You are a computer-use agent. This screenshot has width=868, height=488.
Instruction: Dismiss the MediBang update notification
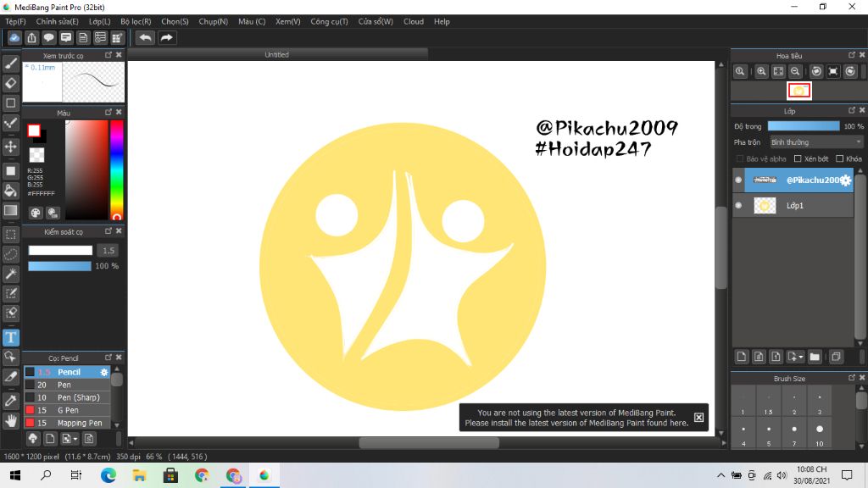click(x=698, y=418)
